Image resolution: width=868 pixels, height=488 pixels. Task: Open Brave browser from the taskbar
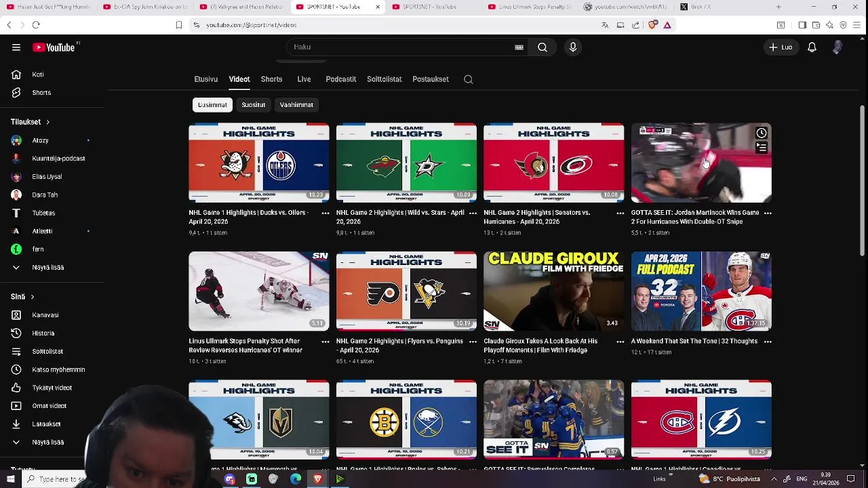coord(317,479)
